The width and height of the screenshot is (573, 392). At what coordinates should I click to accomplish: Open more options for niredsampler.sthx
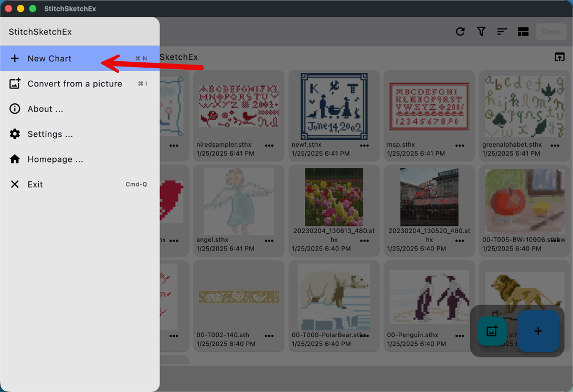point(269,145)
